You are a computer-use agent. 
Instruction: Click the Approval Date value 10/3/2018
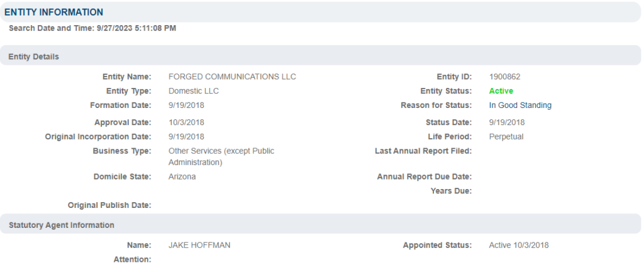coord(186,122)
